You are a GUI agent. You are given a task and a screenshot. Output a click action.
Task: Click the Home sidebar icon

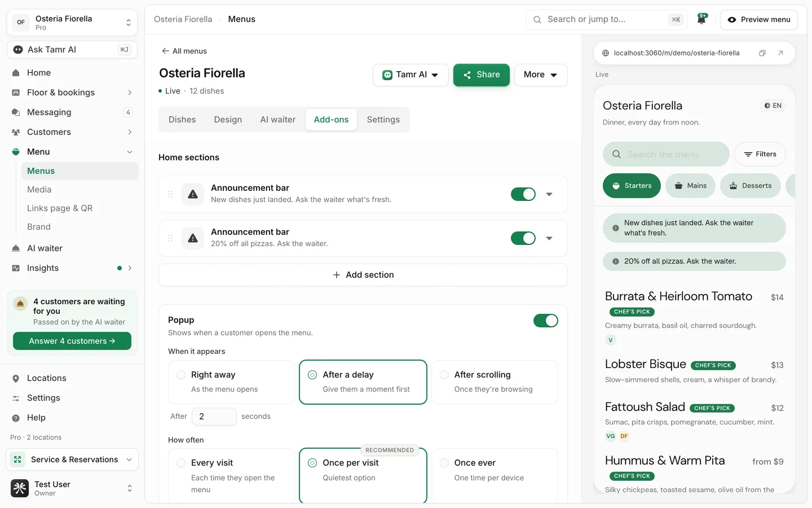(16, 73)
